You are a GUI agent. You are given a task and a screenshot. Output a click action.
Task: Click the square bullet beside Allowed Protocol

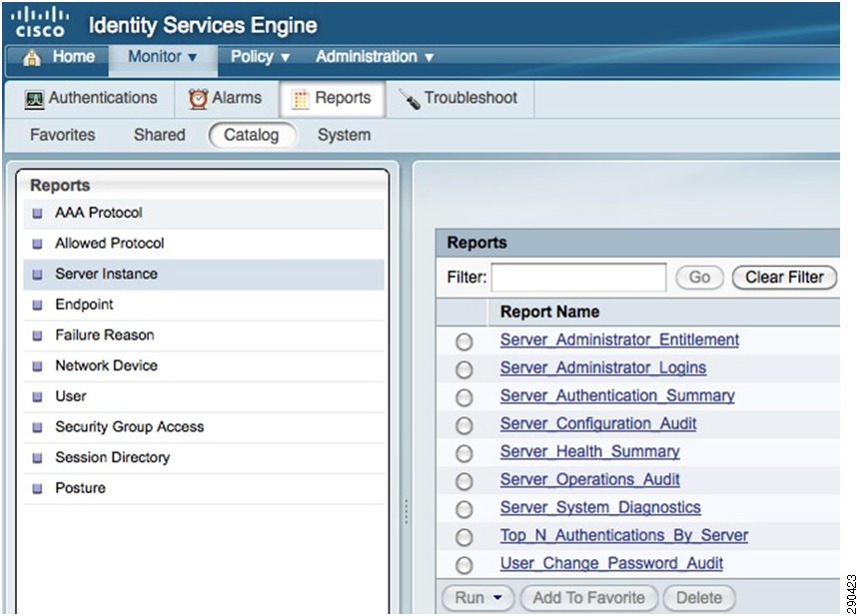pos(37,244)
